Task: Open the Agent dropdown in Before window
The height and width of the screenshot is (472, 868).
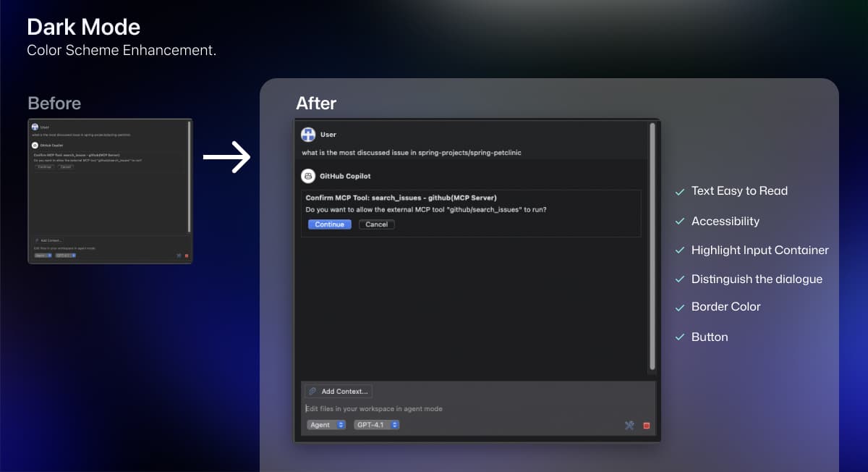Action: click(x=43, y=256)
